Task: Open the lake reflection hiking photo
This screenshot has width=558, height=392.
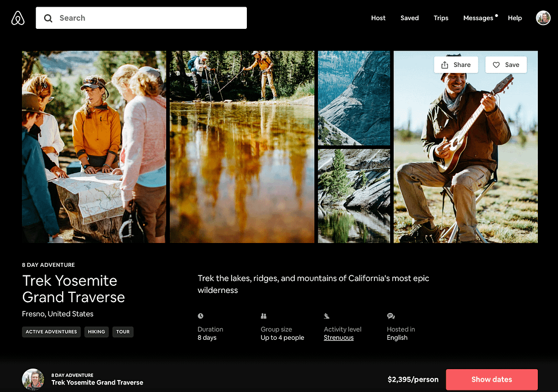Action: (242, 147)
